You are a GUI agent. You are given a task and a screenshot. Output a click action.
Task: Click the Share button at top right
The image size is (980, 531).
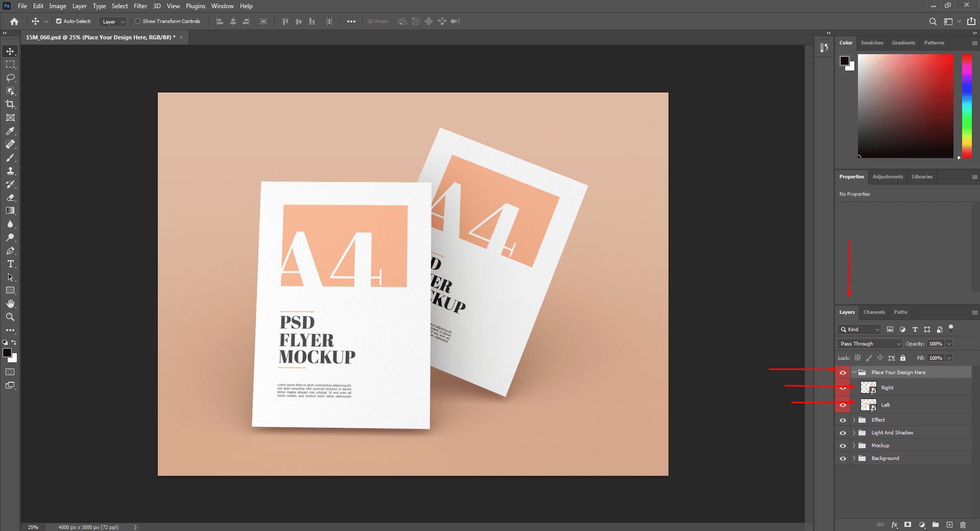point(971,21)
